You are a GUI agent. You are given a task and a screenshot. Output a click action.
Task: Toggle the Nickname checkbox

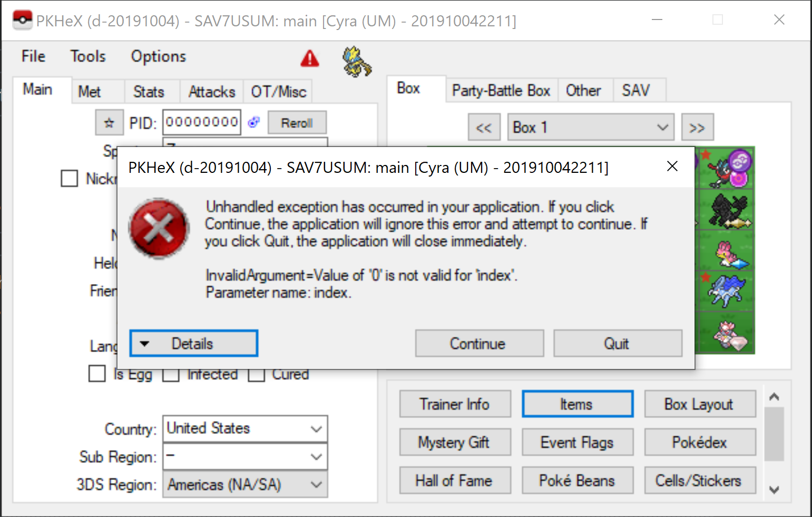[x=70, y=178]
